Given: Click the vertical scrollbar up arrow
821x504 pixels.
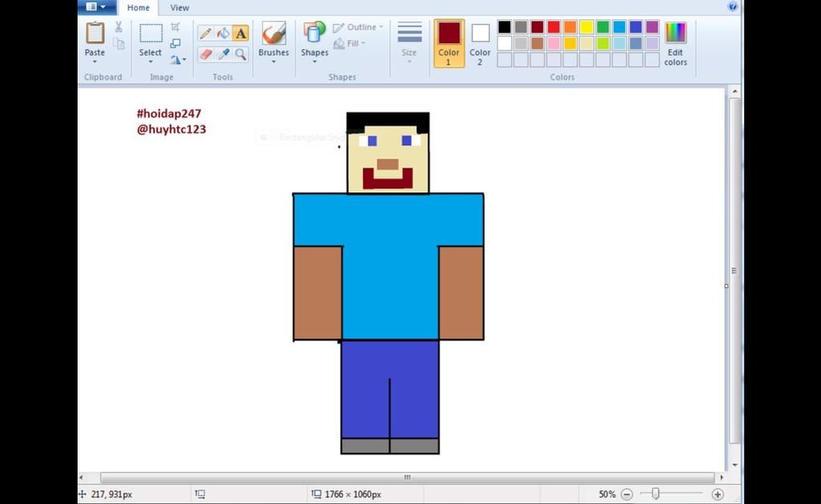Looking at the screenshot, I should tap(734, 91).
